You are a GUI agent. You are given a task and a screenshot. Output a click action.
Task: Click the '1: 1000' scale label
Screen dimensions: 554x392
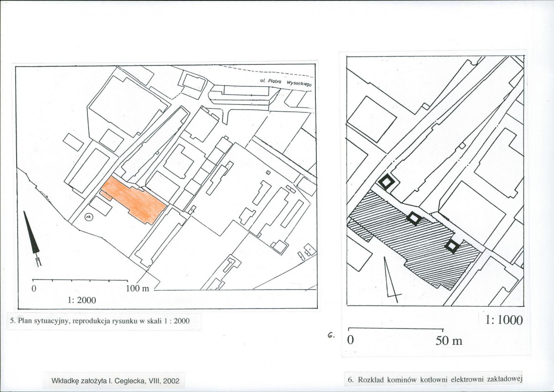(504, 320)
